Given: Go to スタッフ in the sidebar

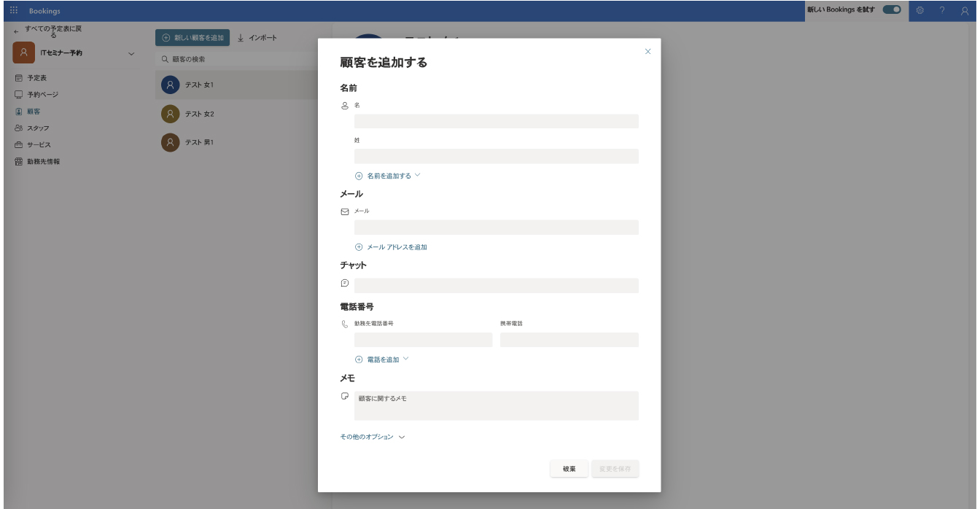Looking at the screenshot, I should pos(38,128).
